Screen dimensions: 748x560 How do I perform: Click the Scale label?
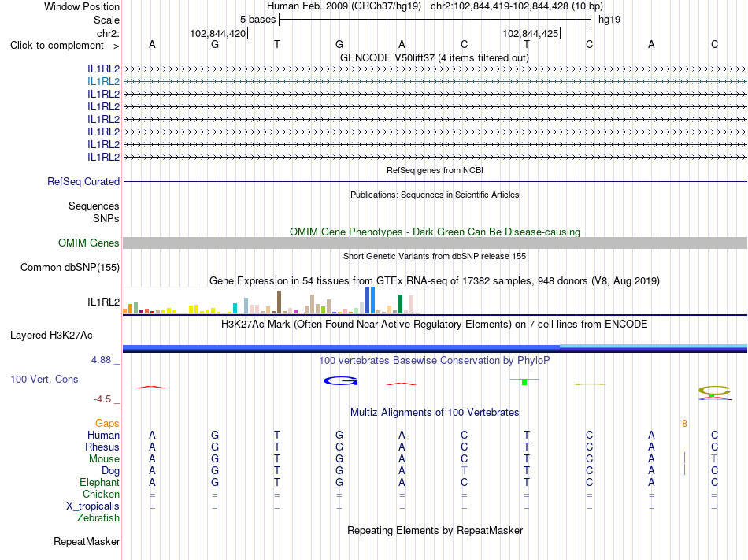click(x=107, y=20)
